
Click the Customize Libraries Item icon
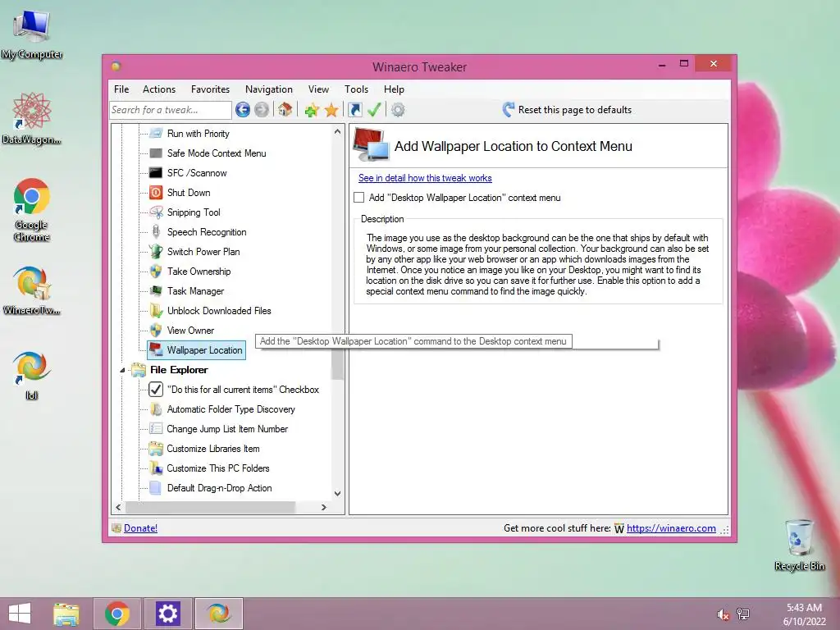click(156, 449)
